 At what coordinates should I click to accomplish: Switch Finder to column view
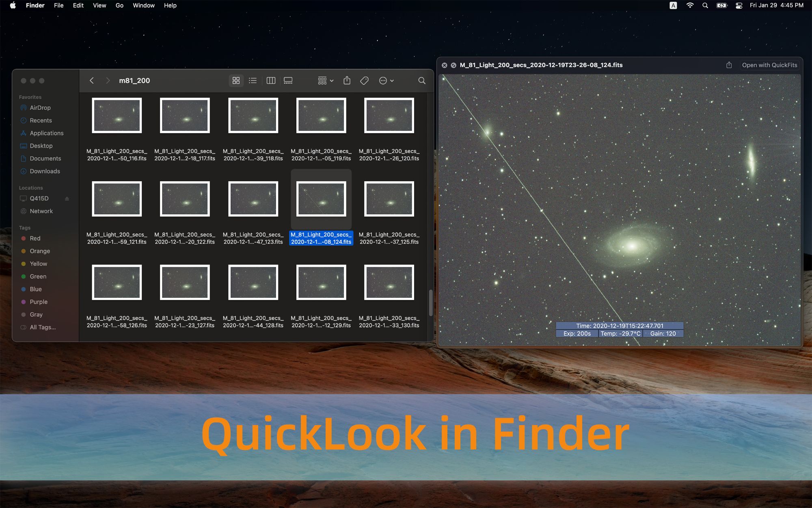pos(271,80)
